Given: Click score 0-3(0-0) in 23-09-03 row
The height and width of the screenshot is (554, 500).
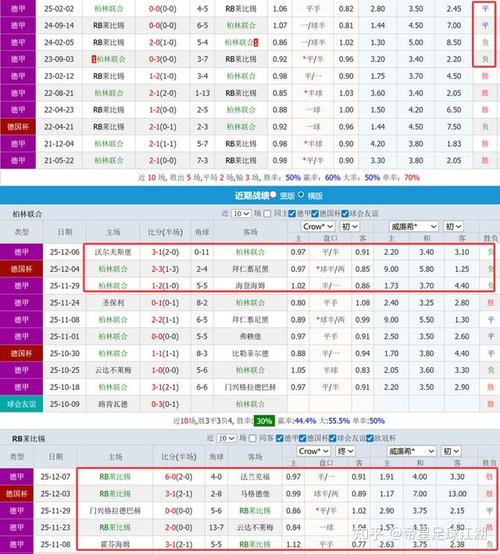Looking at the screenshot, I should (163, 59).
